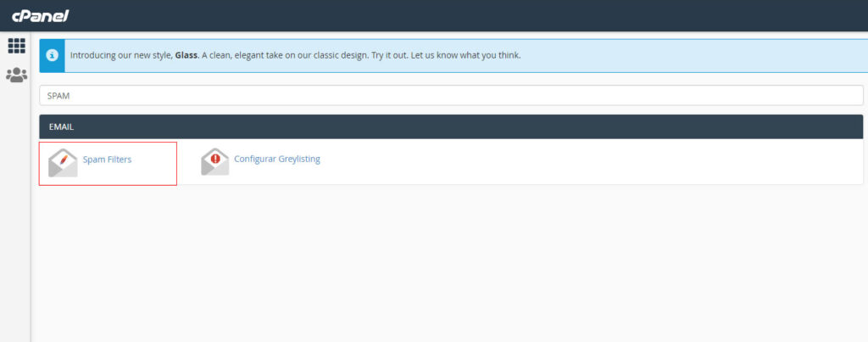Collapse the EMAIL section header
The width and height of the screenshot is (868, 342).
pos(451,126)
